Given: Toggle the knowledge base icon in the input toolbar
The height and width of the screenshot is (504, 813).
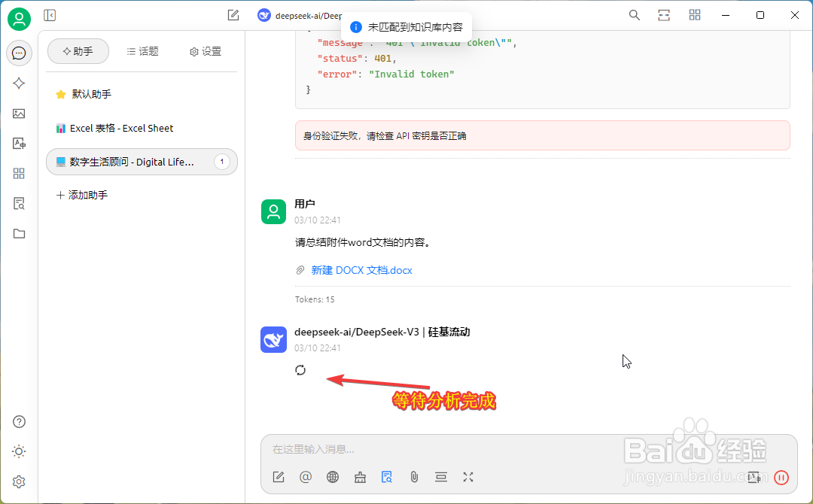Looking at the screenshot, I should [x=387, y=477].
